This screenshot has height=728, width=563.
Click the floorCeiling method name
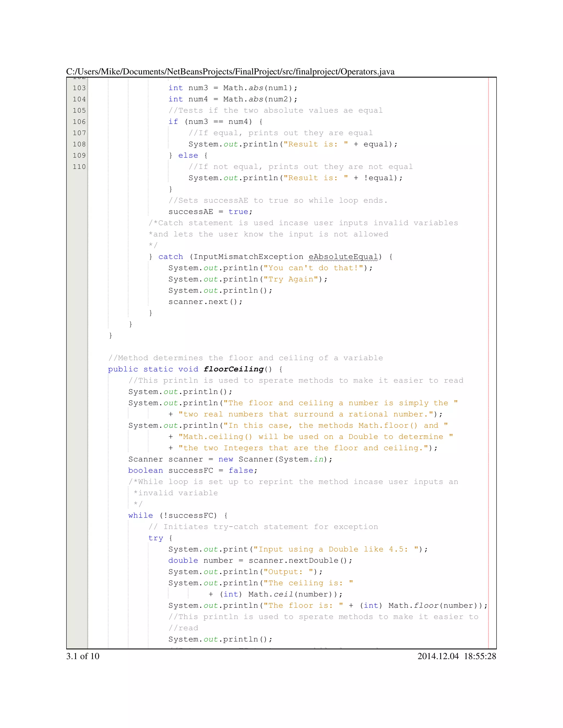point(233,369)
